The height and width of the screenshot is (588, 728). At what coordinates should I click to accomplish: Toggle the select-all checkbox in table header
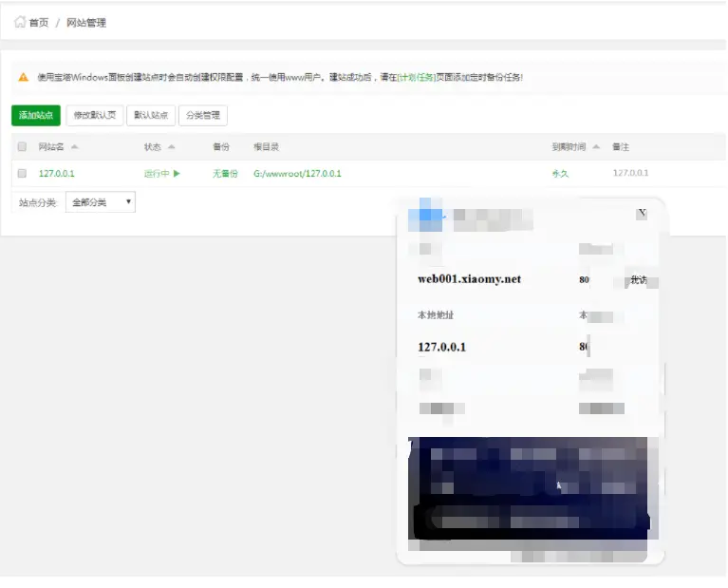[22, 147]
